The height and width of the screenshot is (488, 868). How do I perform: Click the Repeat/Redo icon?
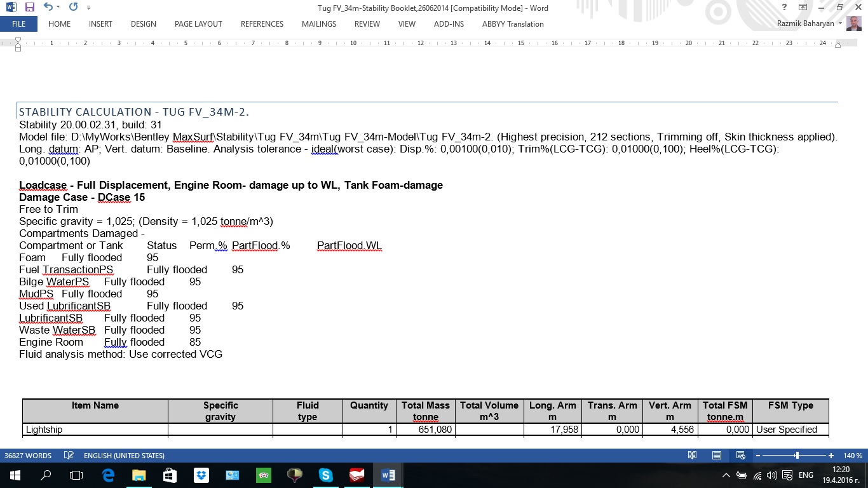click(73, 8)
